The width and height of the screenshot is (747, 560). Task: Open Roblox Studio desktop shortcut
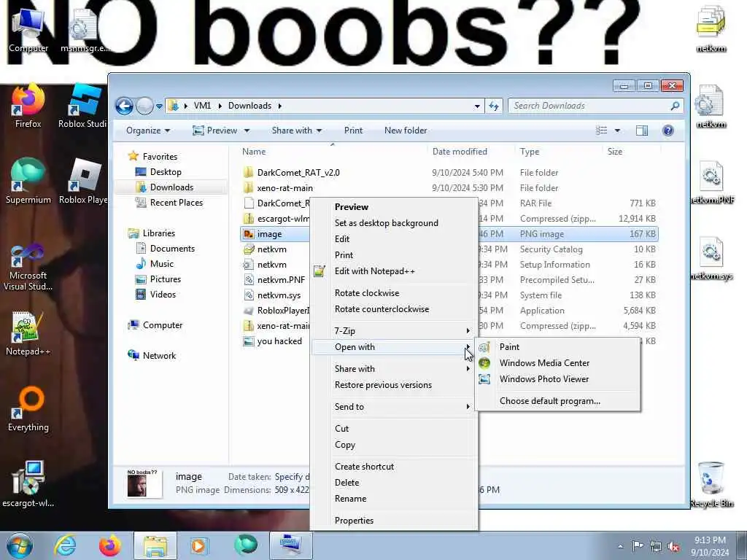[x=83, y=106]
